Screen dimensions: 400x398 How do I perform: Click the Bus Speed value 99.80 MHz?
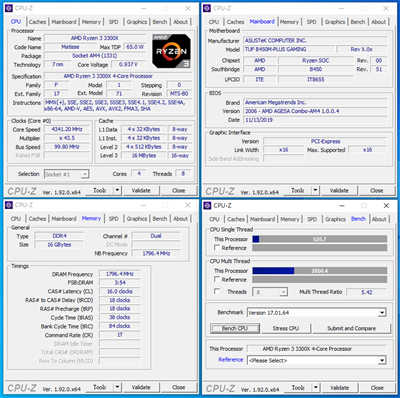(67, 147)
